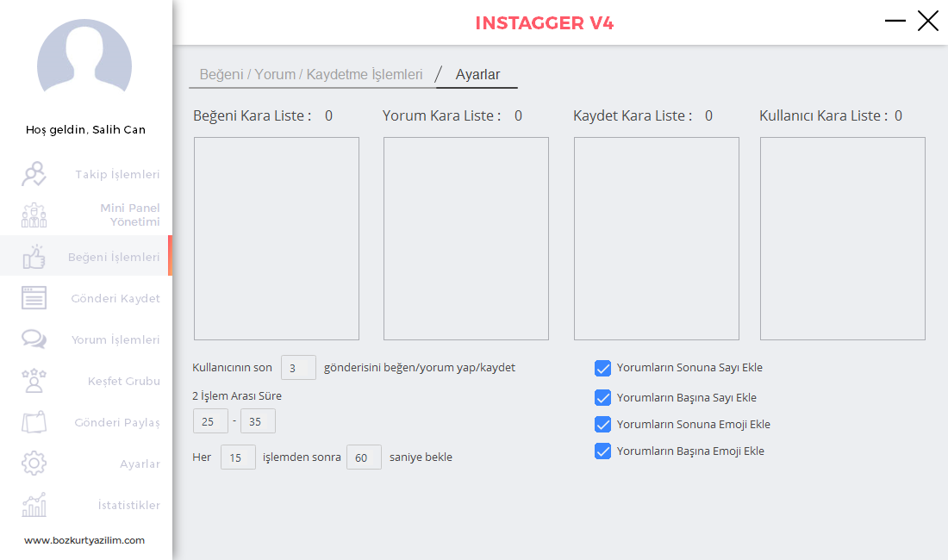Image resolution: width=948 pixels, height=560 pixels.
Task: Open Mini Panel Yönetimi menu label
Action: click(130, 215)
